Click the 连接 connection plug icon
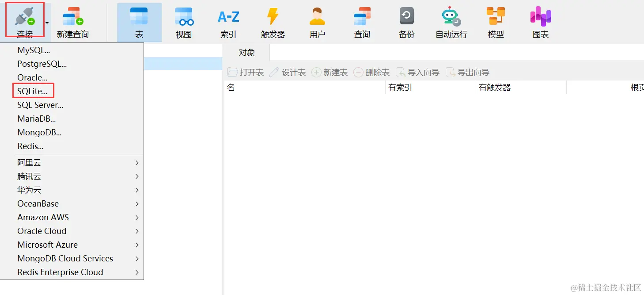Viewport: 644px width, 295px height. (25, 17)
